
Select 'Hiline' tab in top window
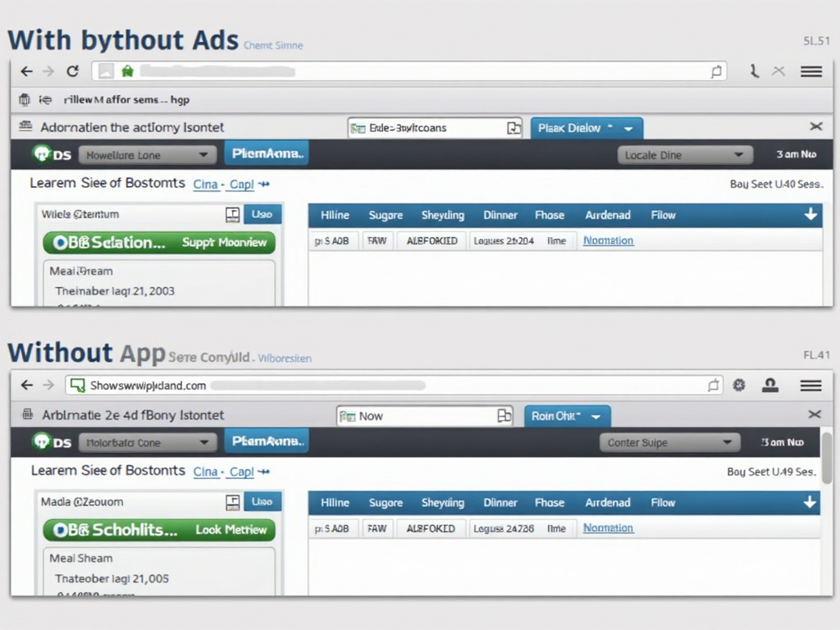pyautogui.click(x=335, y=216)
